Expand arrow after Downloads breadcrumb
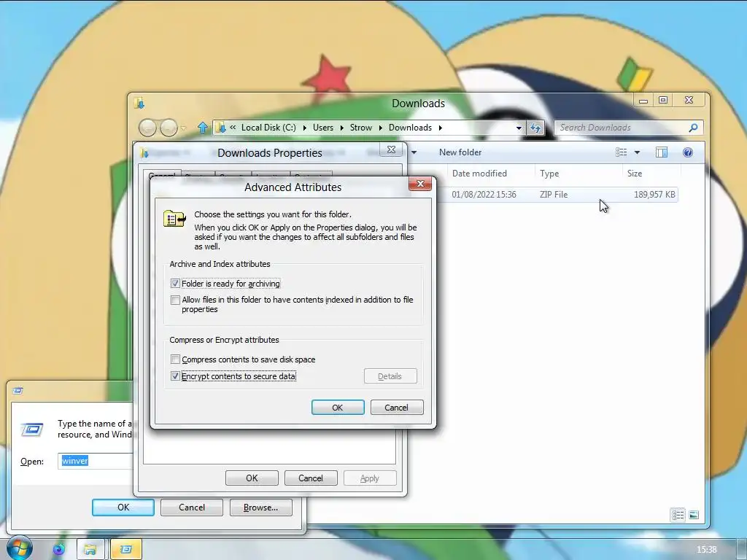 pyautogui.click(x=440, y=128)
